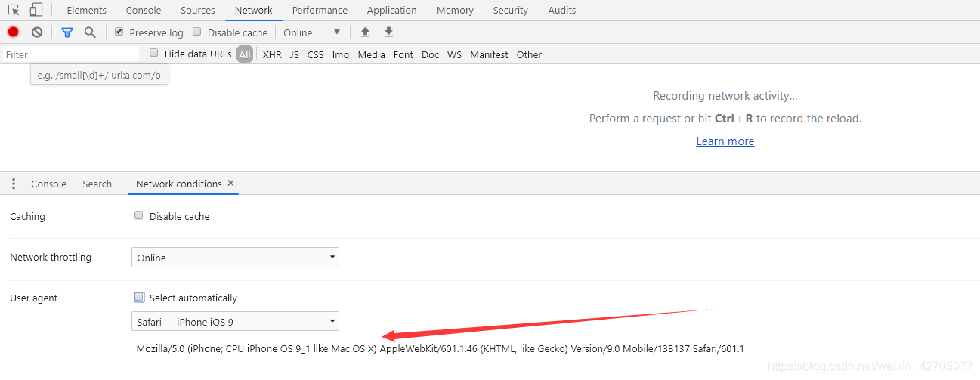The height and width of the screenshot is (380, 980).
Task: Click the Network throttling label
Action: click(x=51, y=257)
